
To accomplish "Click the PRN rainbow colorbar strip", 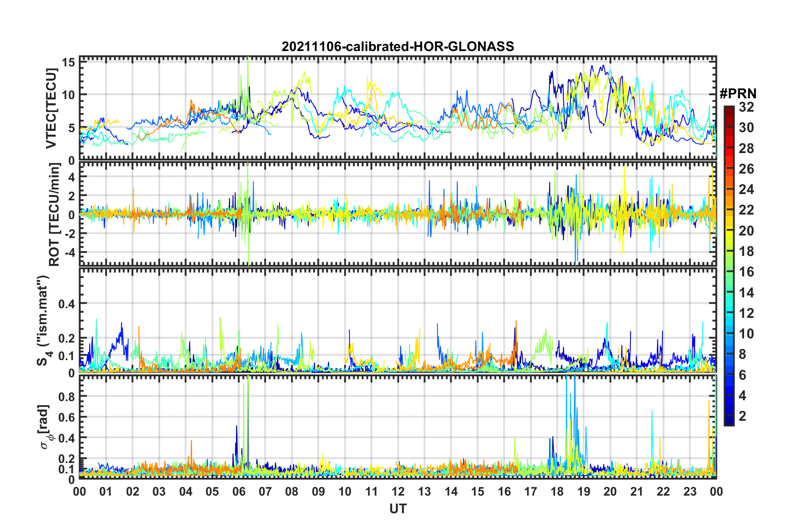I will point(729,266).
